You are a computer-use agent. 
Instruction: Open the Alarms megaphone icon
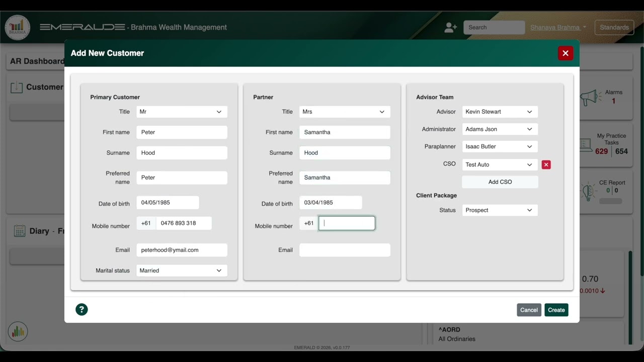591,98
